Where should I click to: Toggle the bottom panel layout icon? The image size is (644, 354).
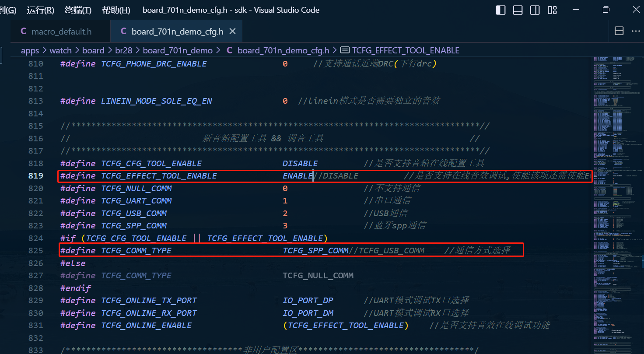click(518, 10)
